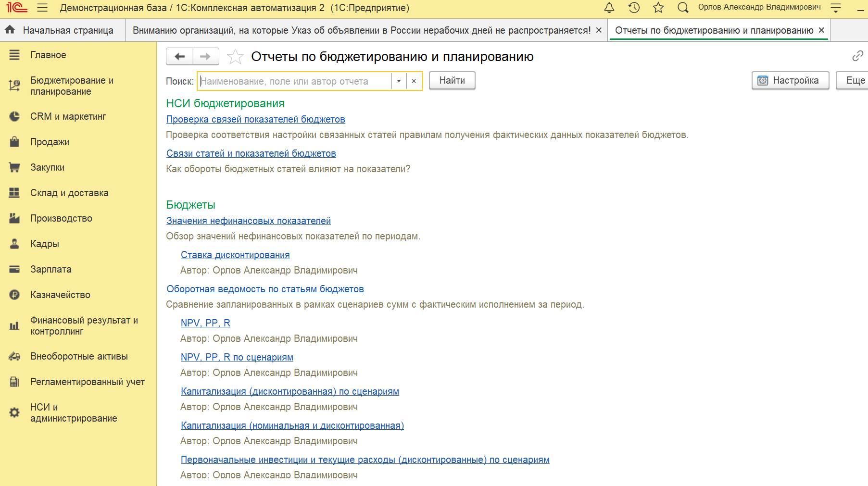Screen dimensions: 868x486
Task: Open global search magnifier icon
Action: [683, 8]
